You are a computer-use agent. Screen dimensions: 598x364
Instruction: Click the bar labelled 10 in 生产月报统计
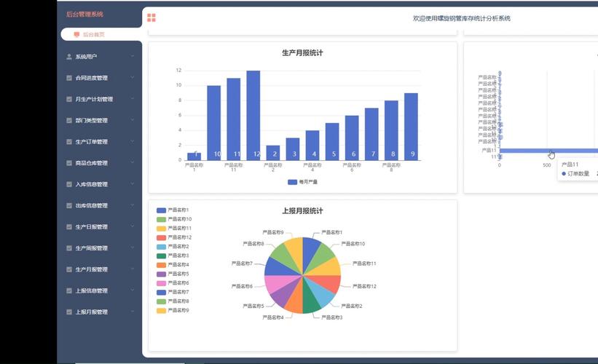[213, 123]
